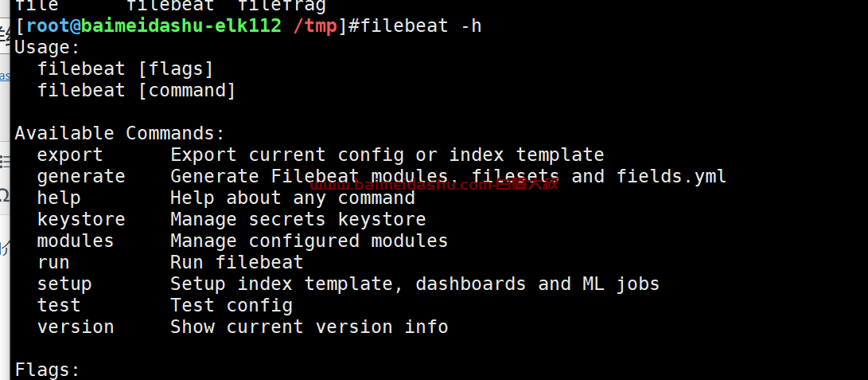Click the 'filebeat [flags]' usage line

coord(125,69)
